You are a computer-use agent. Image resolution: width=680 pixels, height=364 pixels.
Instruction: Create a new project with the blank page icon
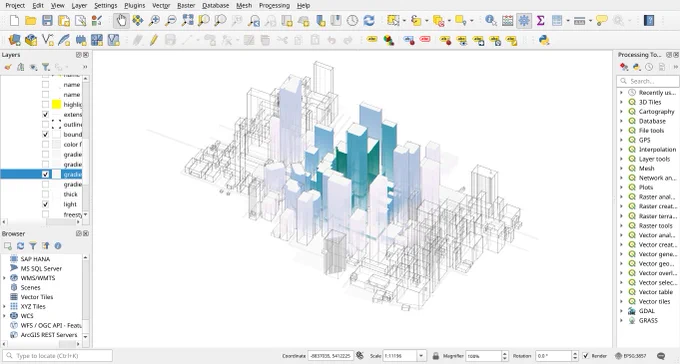(14, 20)
